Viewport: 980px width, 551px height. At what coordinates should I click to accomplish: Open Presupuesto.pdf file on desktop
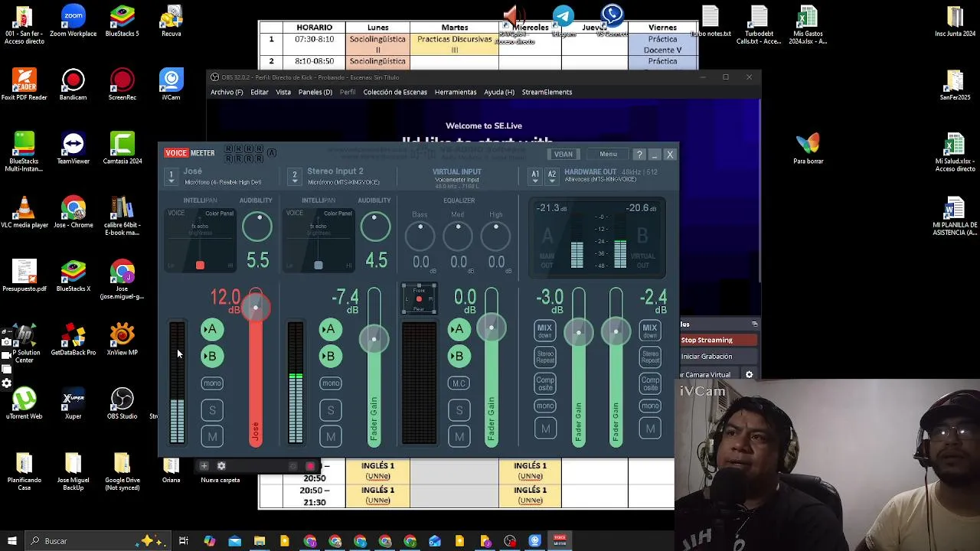(24, 276)
